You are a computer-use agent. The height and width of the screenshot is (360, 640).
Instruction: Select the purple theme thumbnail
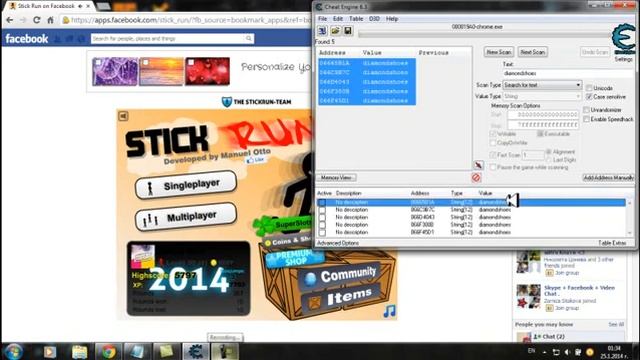click(x=115, y=71)
